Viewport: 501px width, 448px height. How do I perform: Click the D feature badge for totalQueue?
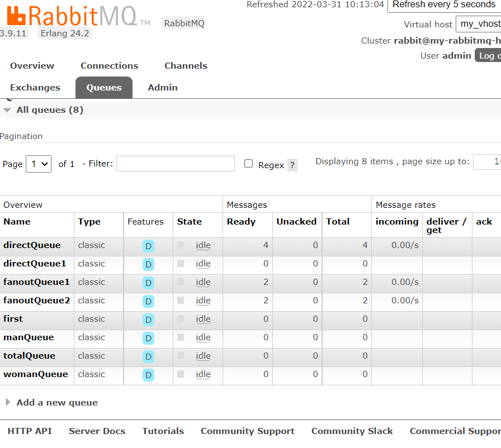click(148, 357)
